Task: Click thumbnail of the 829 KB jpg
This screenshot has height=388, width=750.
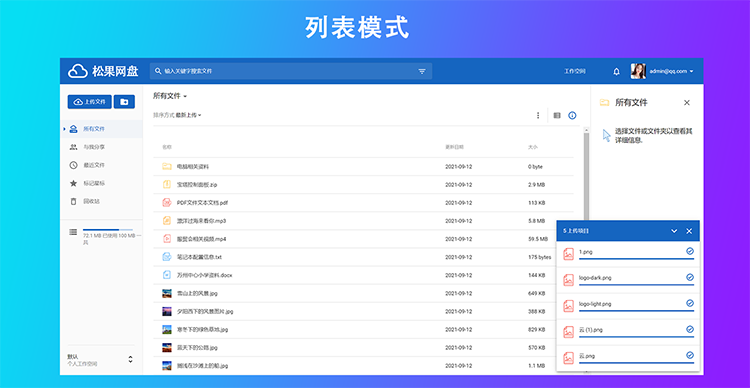Action: coord(166,330)
